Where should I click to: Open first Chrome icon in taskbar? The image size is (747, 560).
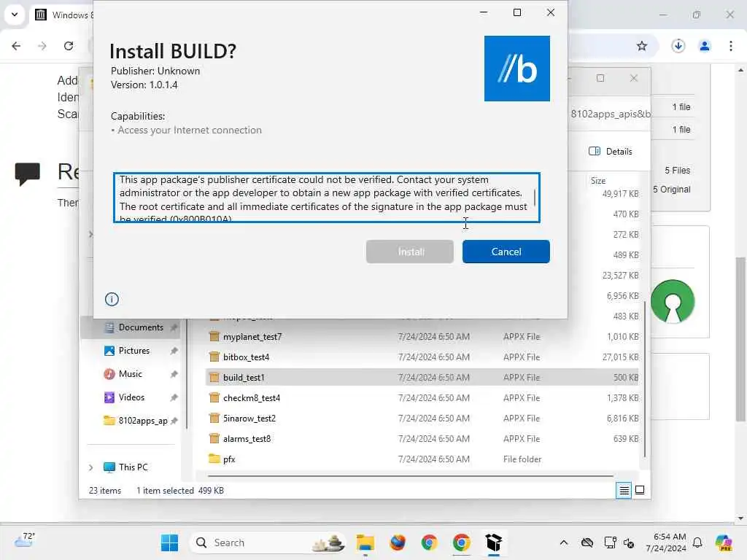(x=429, y=542)
